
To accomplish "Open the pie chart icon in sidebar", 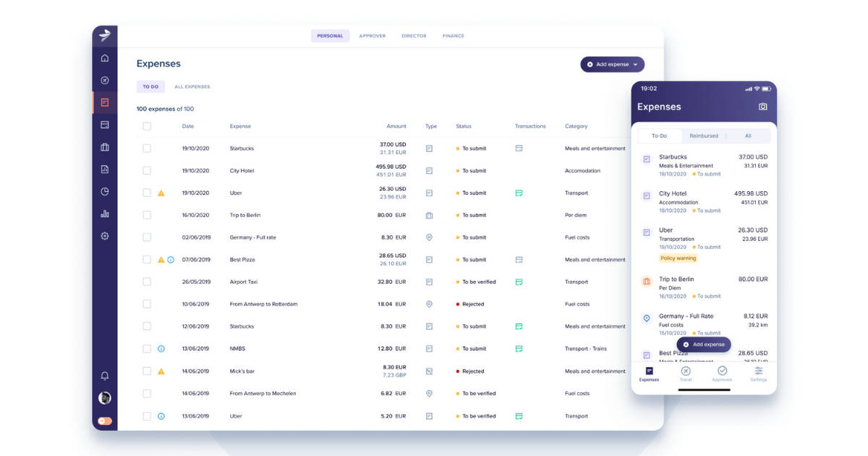I will tap(105, 192).
